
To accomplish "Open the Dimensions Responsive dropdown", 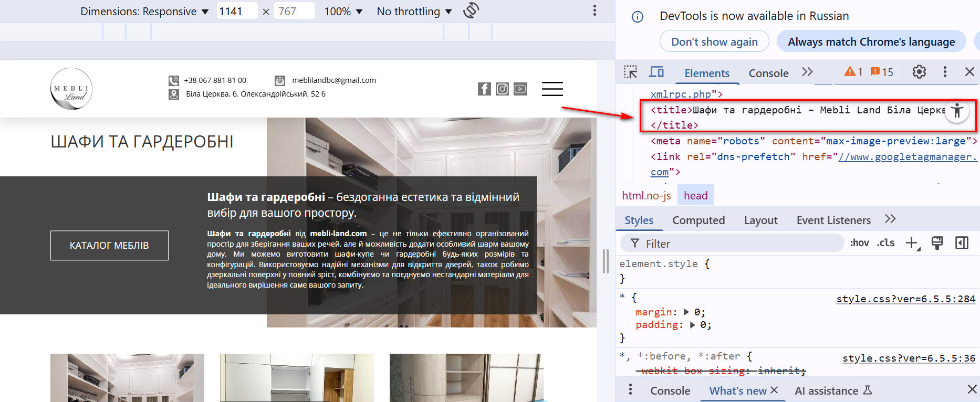I will coord(144,12).
